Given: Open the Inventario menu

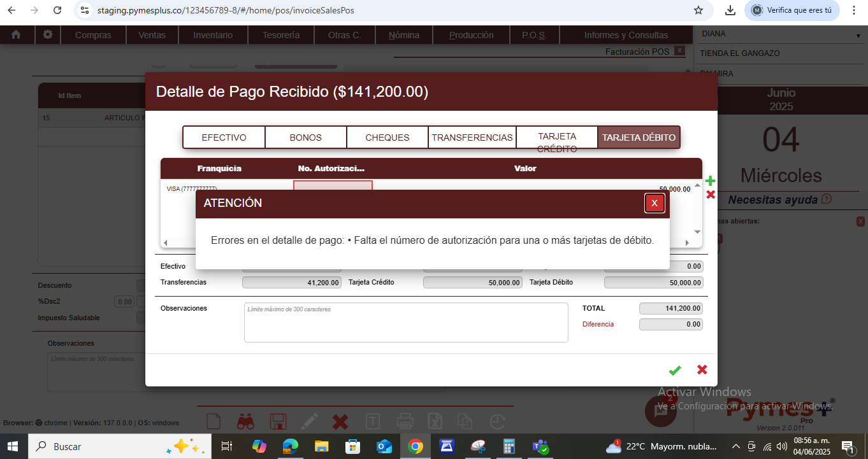Looking at the screenshot, I should pyautogui.click(x=213, y=35).
